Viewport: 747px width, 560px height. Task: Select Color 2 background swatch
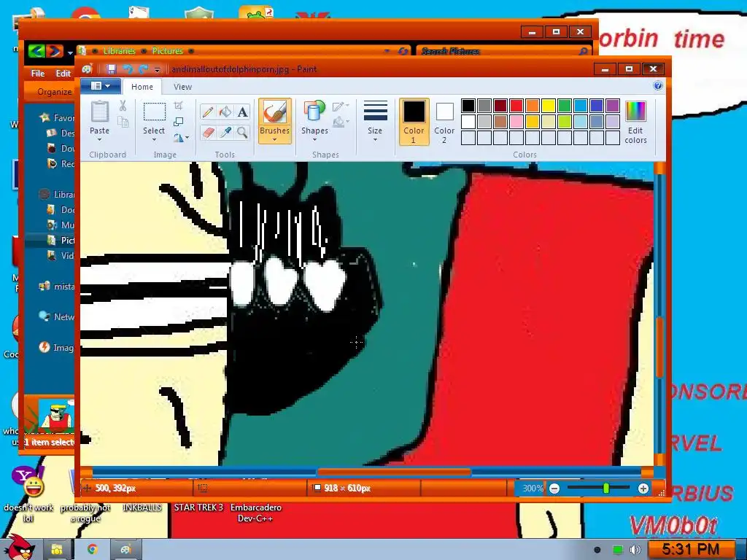(444, 122)
